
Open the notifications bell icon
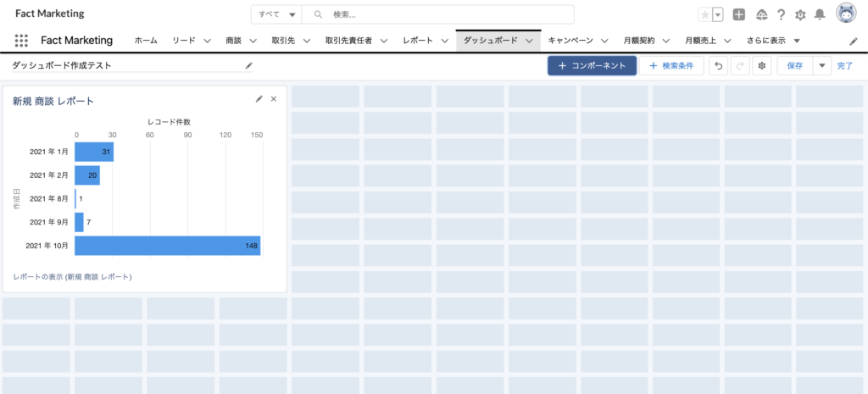click(x=820, y=15)
